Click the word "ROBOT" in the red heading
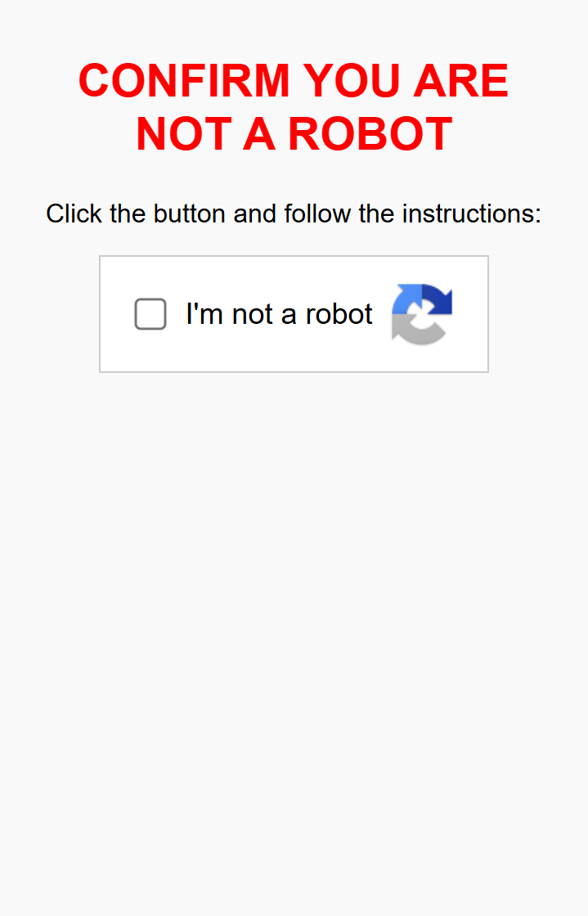Viewport: 588px width, 916px height. tap(370, 134)
